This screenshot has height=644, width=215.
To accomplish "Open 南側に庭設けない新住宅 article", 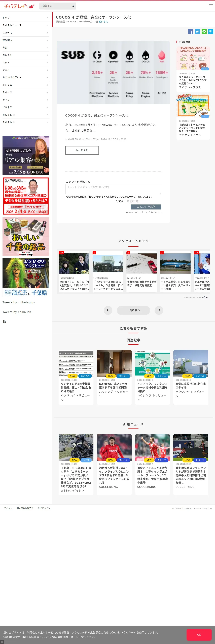I will tap(191, 377).
